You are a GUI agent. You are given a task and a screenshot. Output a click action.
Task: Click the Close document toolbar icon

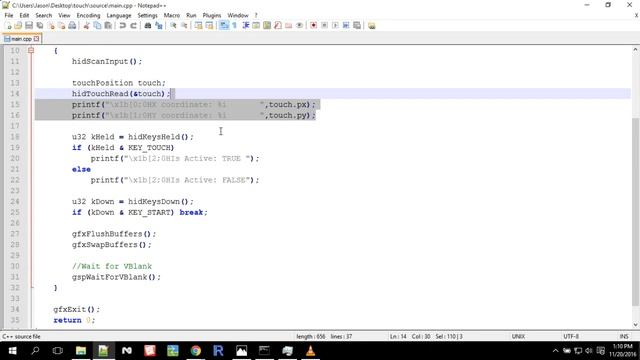[51, 25]
